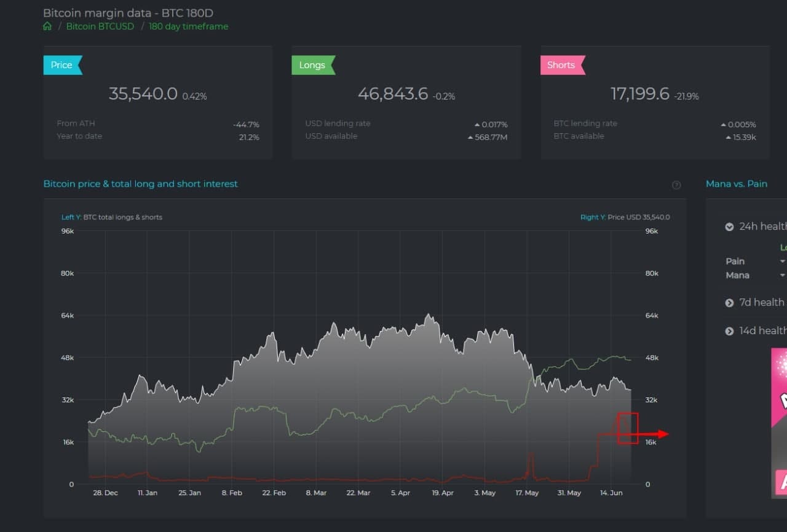Open the Bitcoin BTCUSD breadcrumb link
787x532 pixels.
[100, 26]
